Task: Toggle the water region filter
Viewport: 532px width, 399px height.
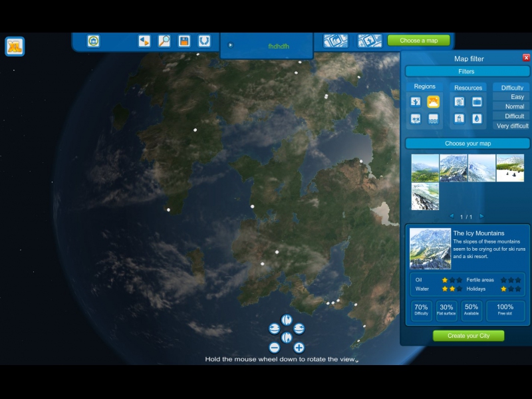Action: coord(434,119)
